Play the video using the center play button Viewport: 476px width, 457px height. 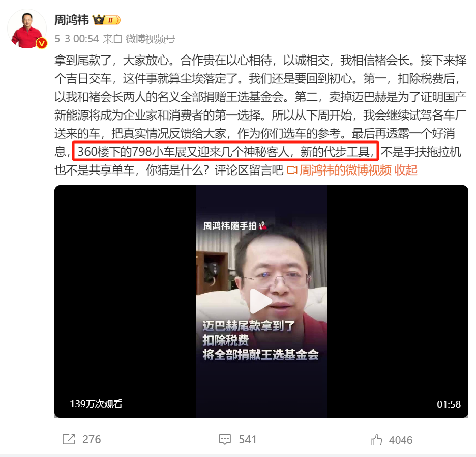(261, 301)
